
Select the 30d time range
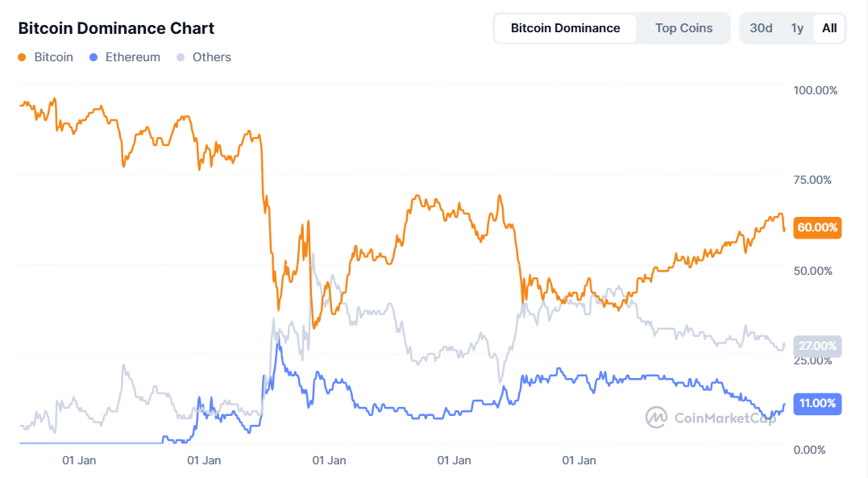[759, 27]
